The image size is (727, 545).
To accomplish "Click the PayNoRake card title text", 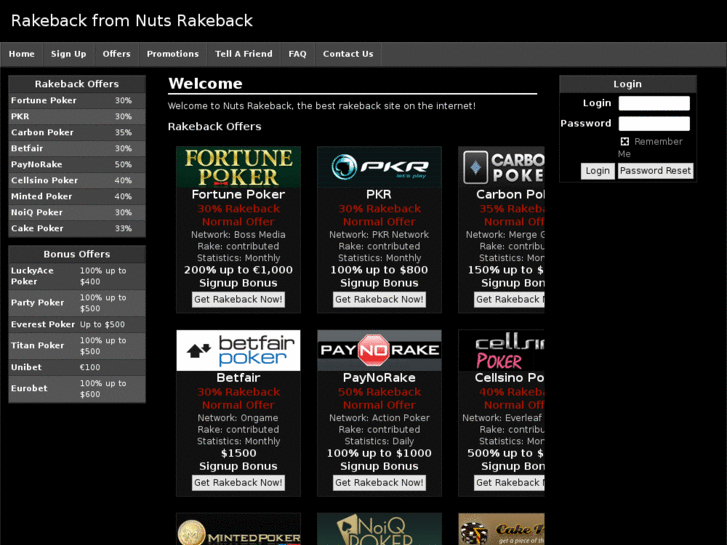I will click(379, 378).
